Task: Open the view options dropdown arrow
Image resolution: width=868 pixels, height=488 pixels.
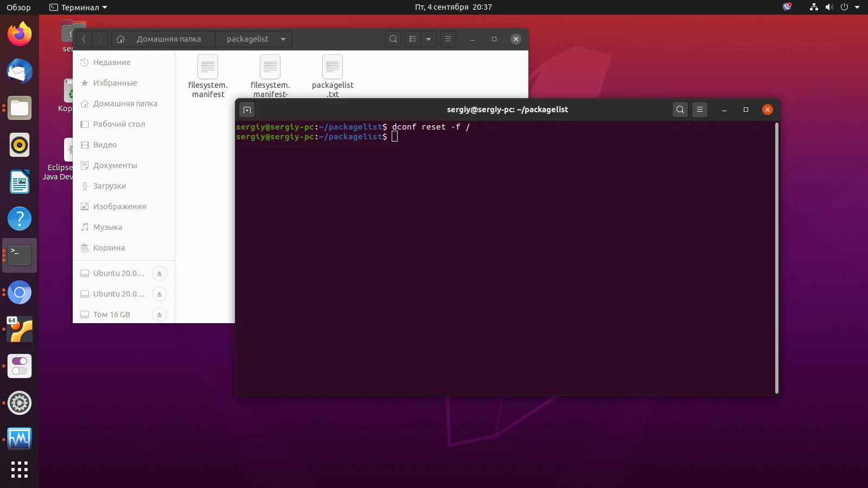Action: [x=429, y=39]
